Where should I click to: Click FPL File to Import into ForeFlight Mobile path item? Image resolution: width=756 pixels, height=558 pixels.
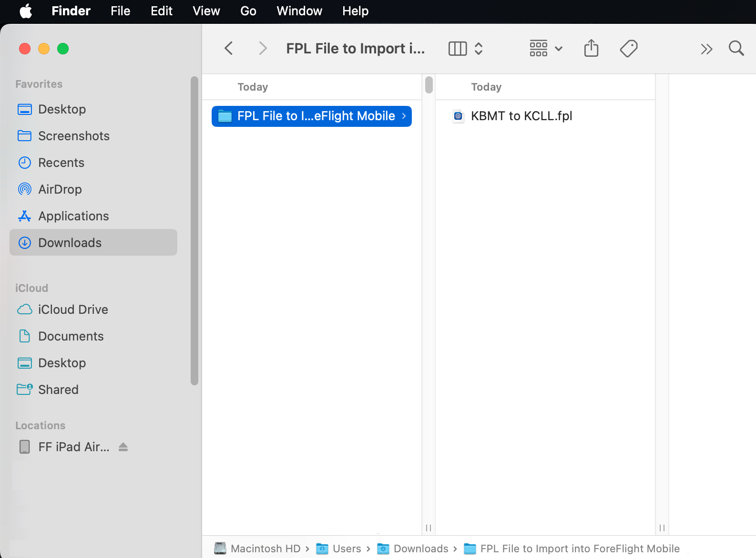click(572, 548)
